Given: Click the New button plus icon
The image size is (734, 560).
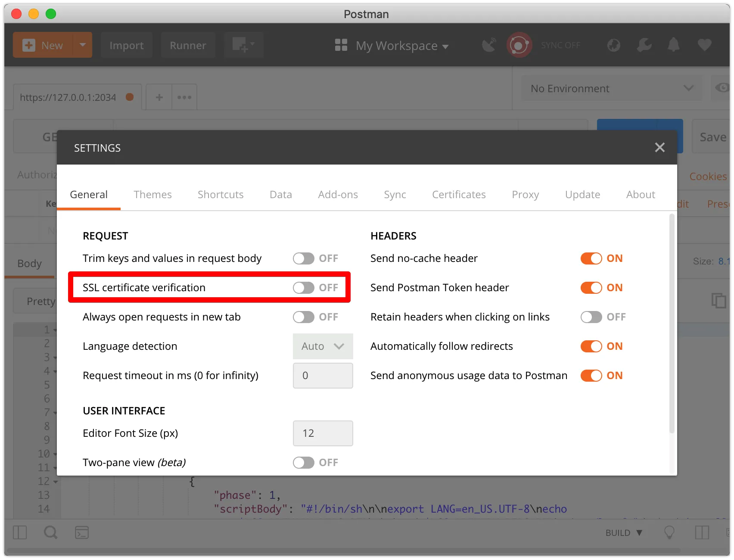Looking at the screenshot, I should tap(29, 45).
